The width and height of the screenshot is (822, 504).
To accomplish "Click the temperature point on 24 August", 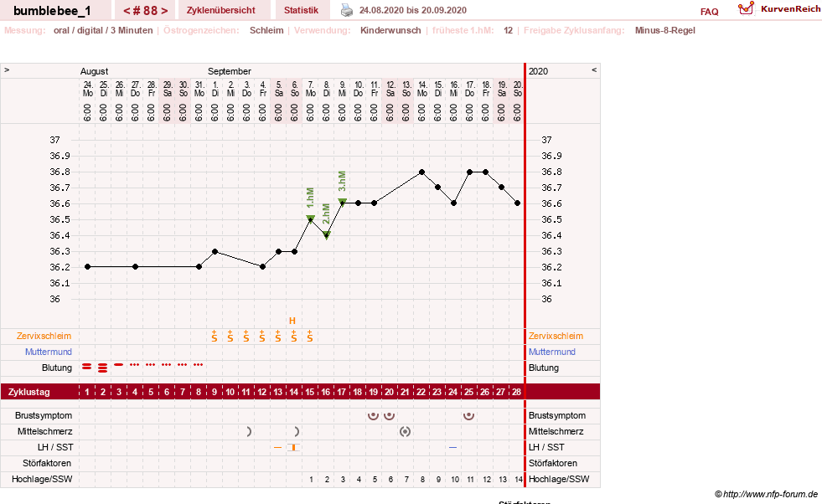I will (87, 267).
